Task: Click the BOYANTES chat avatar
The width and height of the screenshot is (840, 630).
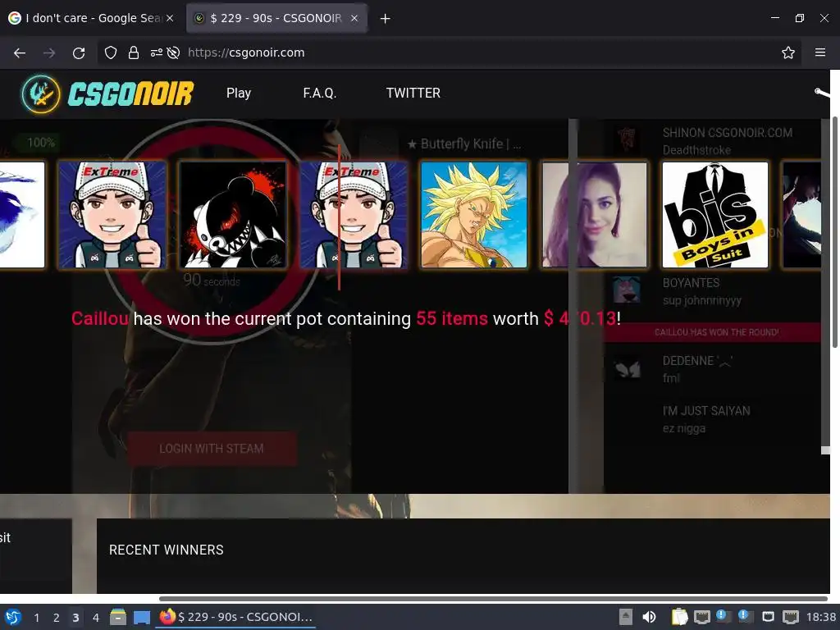Action: coord(626,290)
